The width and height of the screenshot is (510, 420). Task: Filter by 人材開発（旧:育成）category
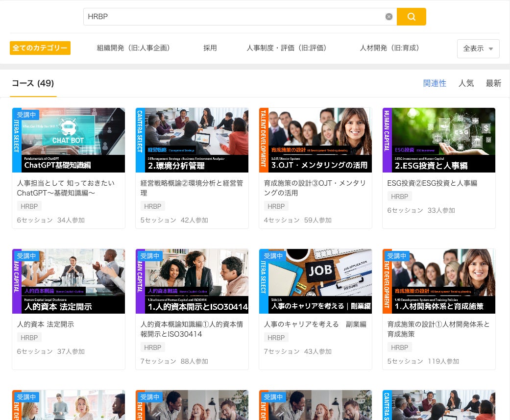pos(389,48)
